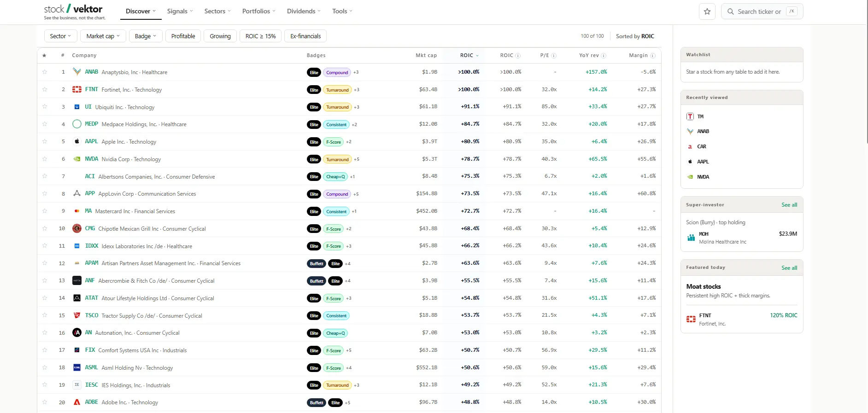This screenshot has height=413, width=868.
Task: Click the AppLovin logo icon
Action: tap(77, 193)
